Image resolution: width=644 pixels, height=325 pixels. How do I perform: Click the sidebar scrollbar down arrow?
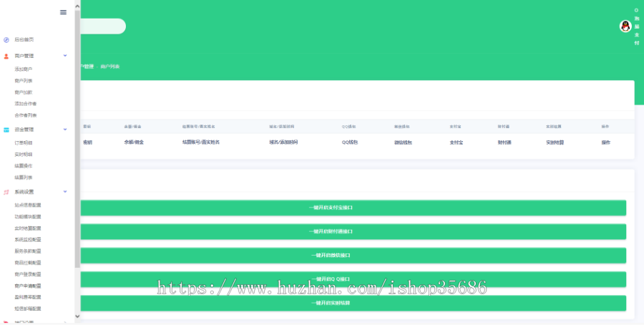pyautogui.click(x=77, y=316)
